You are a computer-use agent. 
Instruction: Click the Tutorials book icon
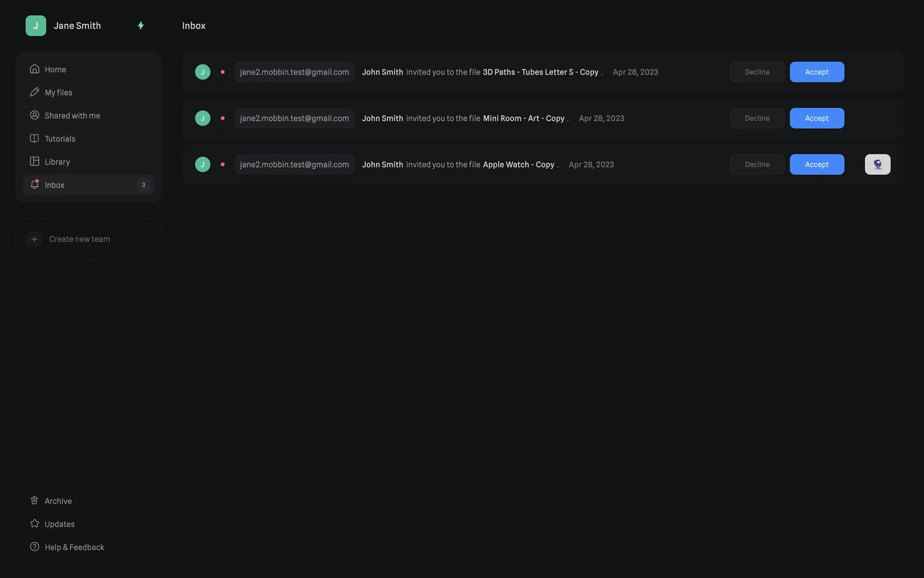tap(34, 138)
